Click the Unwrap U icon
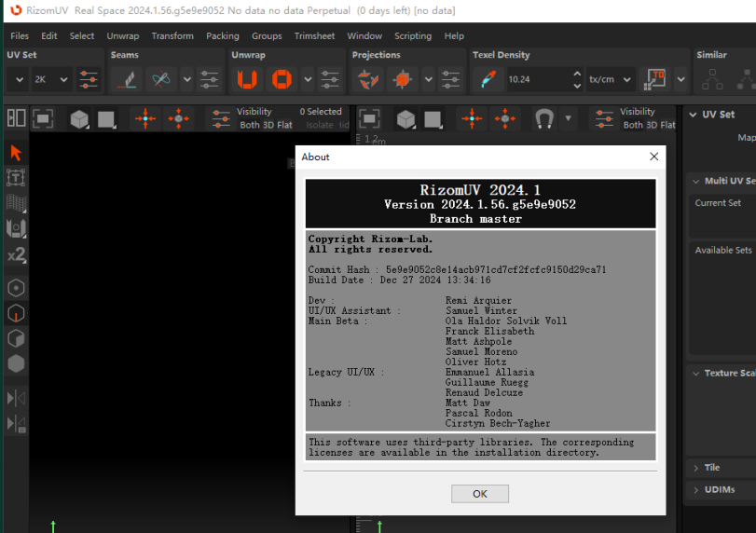Viewport: 756px width, 533px height. click(247, 79)
